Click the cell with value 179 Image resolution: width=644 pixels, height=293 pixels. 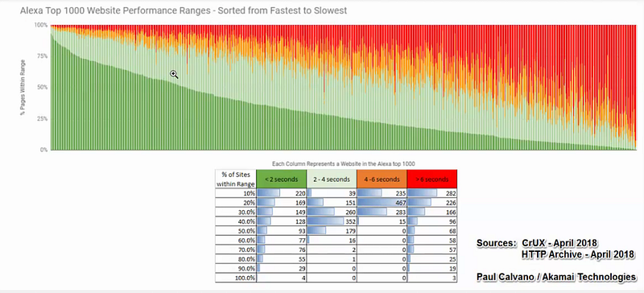coord(332,231)
